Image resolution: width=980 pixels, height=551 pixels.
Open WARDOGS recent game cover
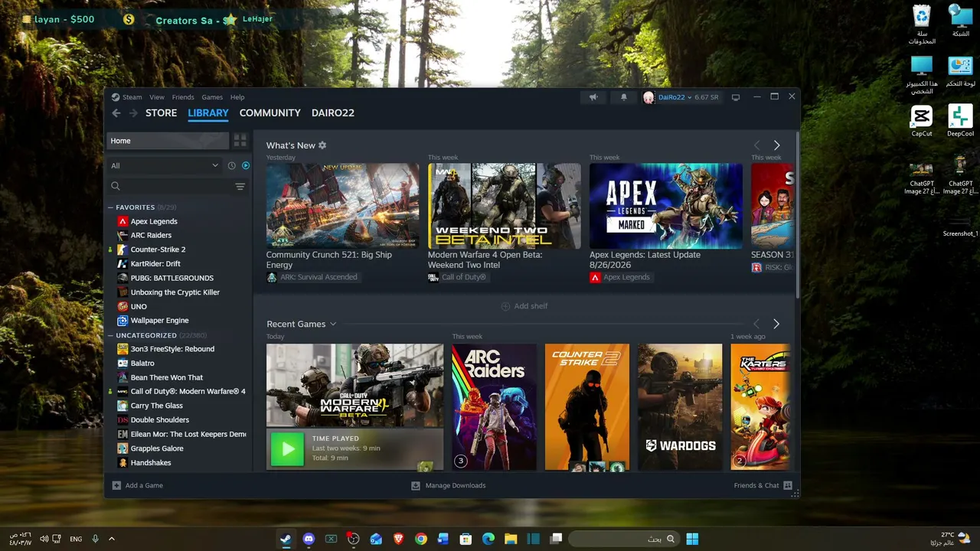pos(680,407)
